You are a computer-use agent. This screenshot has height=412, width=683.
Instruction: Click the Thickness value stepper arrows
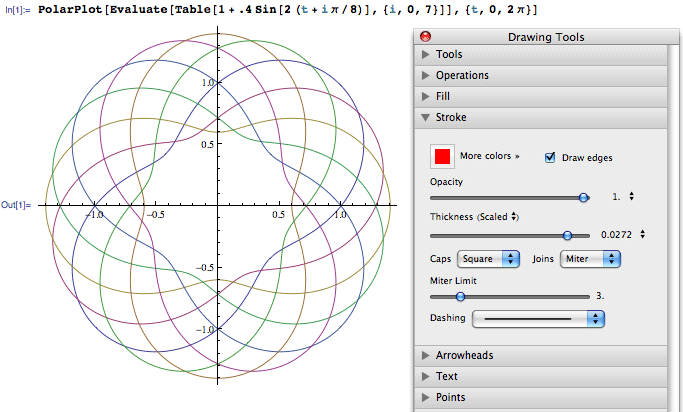642,235
